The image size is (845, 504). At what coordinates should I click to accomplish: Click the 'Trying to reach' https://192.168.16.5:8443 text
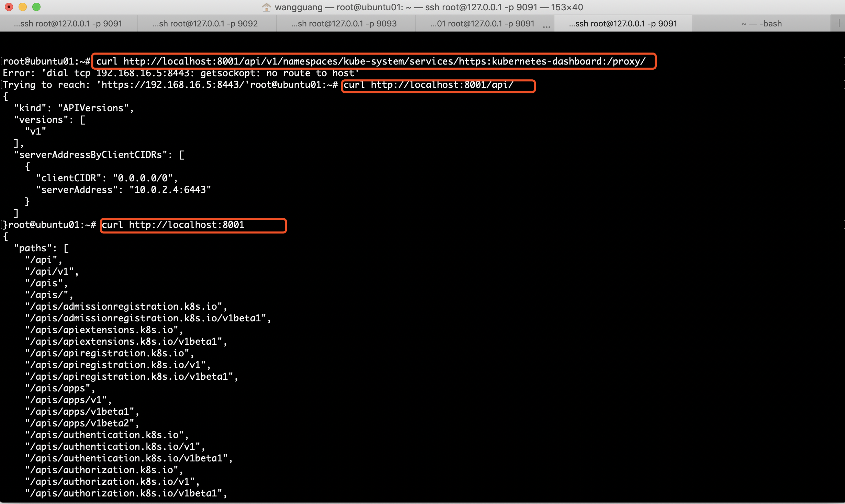tap(126, 84)
